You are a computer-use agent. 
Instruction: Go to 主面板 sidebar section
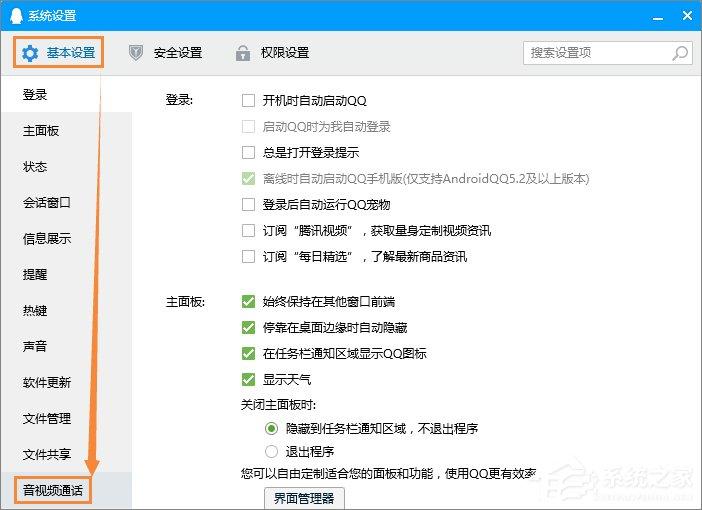(x=66, y=130)
